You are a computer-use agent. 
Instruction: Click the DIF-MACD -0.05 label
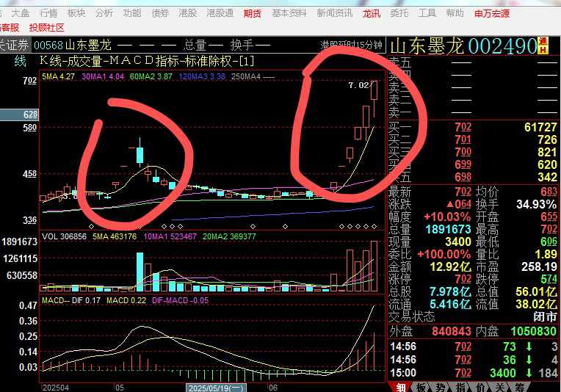point(181,300)
